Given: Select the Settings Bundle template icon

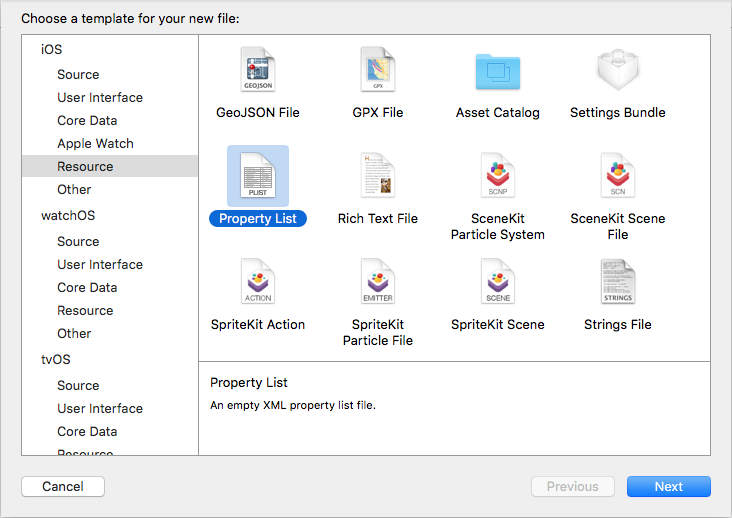Looking at the screenshot, I should (618, 70).
